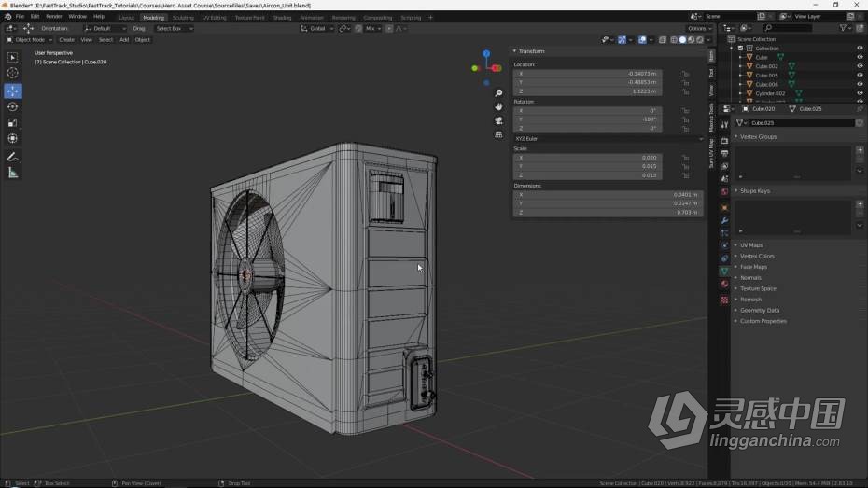The width and height of the screenshot is (868, 488).
Task: Select the Select Box tool in toolbar
Action: point(13,57)
